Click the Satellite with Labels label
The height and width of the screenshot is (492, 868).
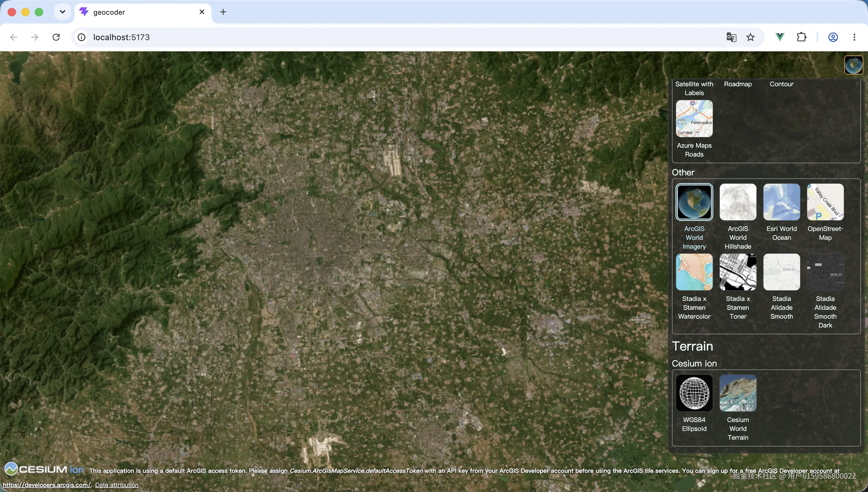[x=694, y=88]
